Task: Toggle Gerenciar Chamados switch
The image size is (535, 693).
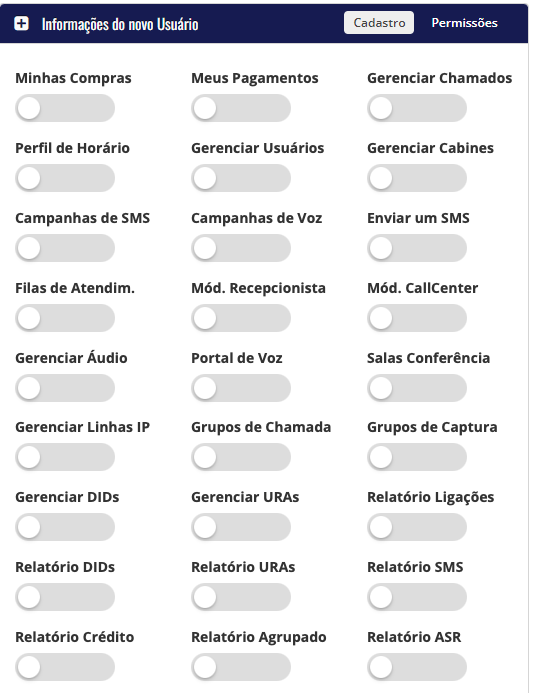Action: [x=417, y=108]
